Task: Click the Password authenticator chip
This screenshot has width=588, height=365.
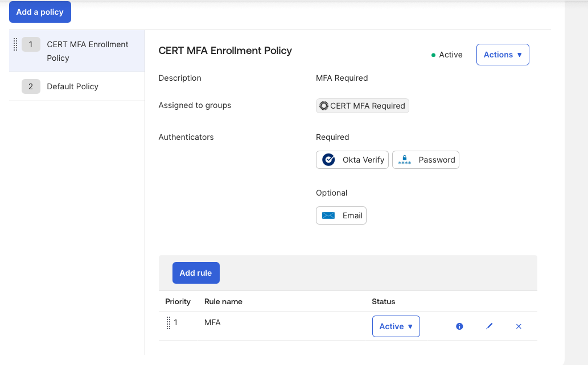Action: [x=426, y=160]
